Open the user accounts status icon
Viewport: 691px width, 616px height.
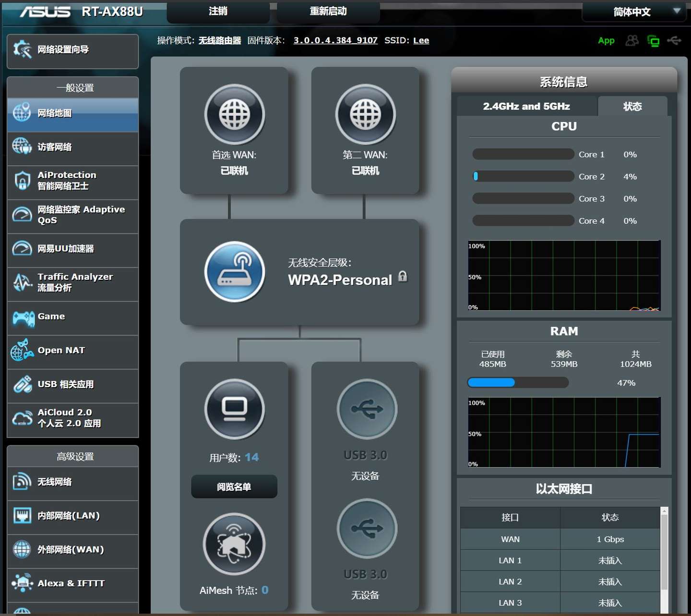pyautogui.click(x=632, y=41)
